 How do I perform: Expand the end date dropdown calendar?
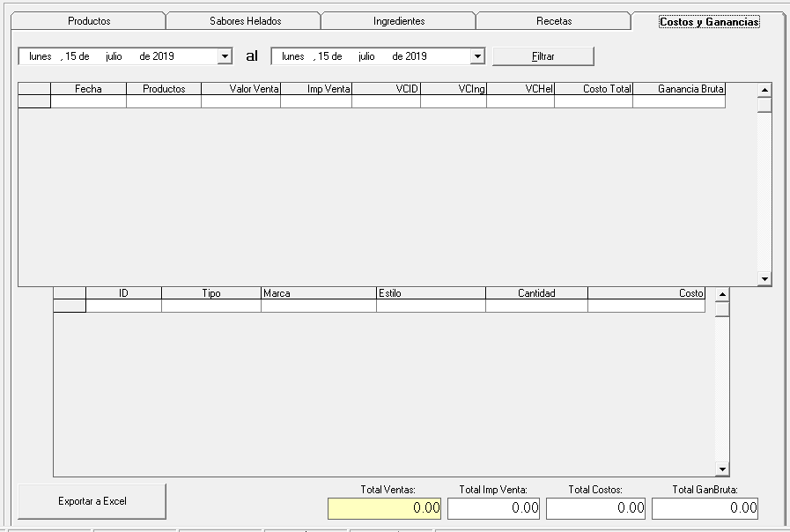click(477, 56)
